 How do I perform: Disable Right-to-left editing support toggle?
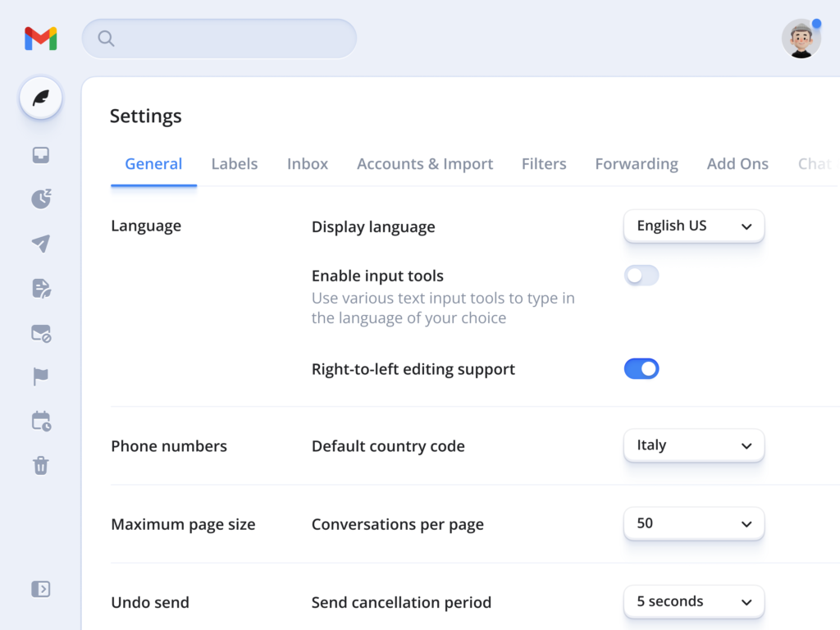(641, 368)
